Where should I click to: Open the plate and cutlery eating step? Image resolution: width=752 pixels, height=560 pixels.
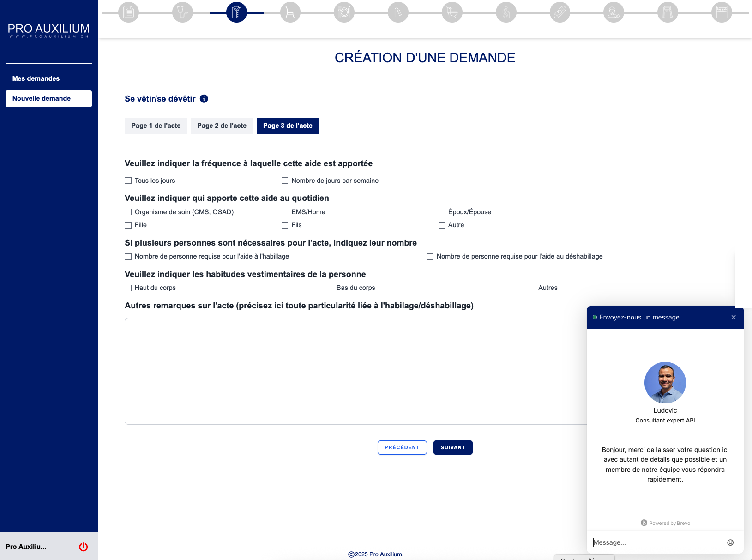(x=344, y=12)
